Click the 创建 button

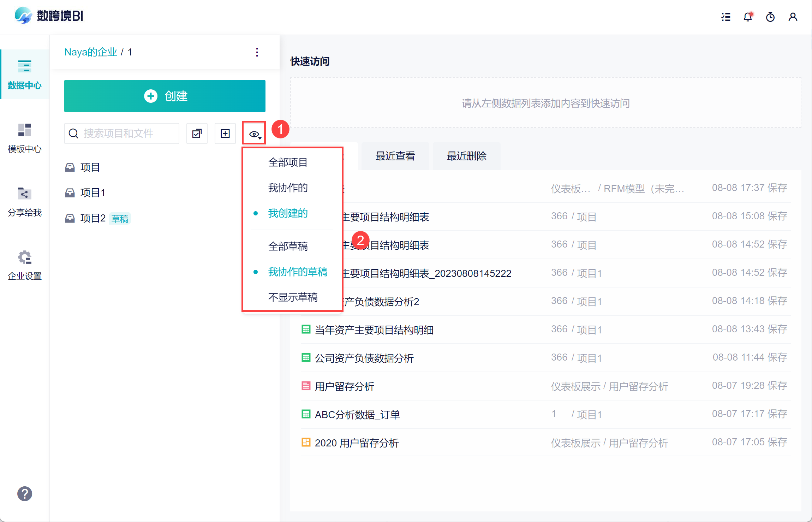coord(165,96)
